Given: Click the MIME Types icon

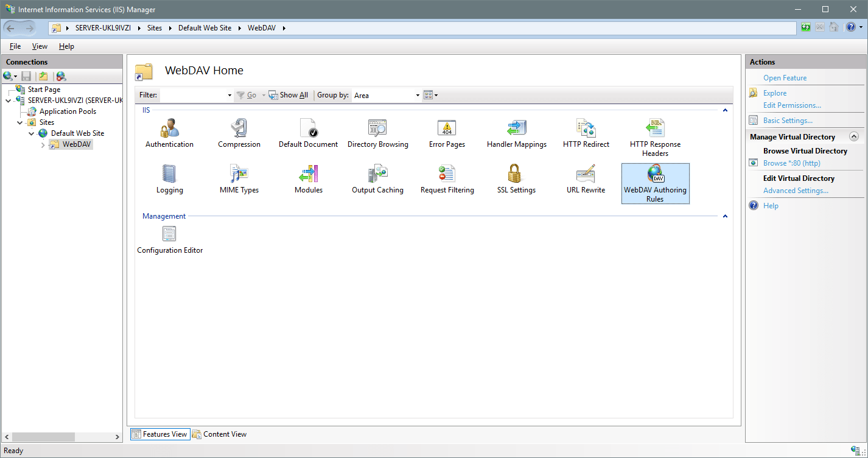Looking at the screenshot, I should click(x=239, y=175).
